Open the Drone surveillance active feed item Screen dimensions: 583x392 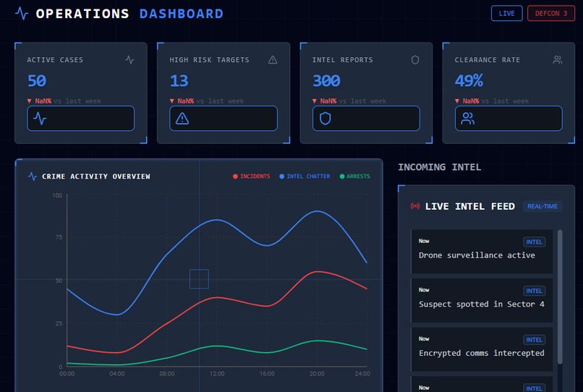[x=482, y=252]
